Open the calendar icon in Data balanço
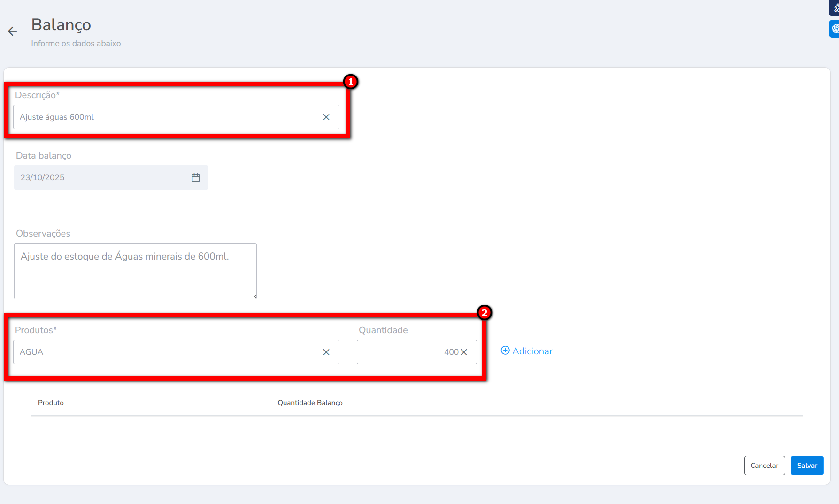Screen dimensions: 839x504 tap(196, 177)
